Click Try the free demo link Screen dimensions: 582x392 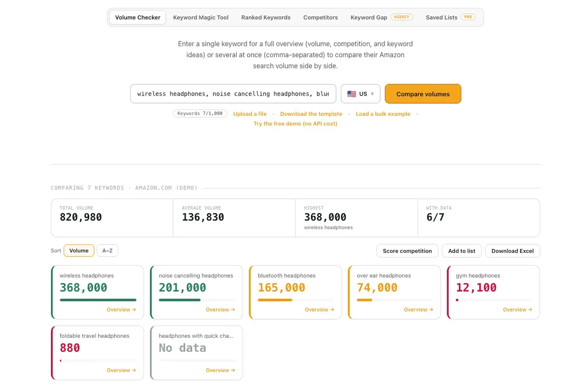pyautogui.click(x=295, y=124)
